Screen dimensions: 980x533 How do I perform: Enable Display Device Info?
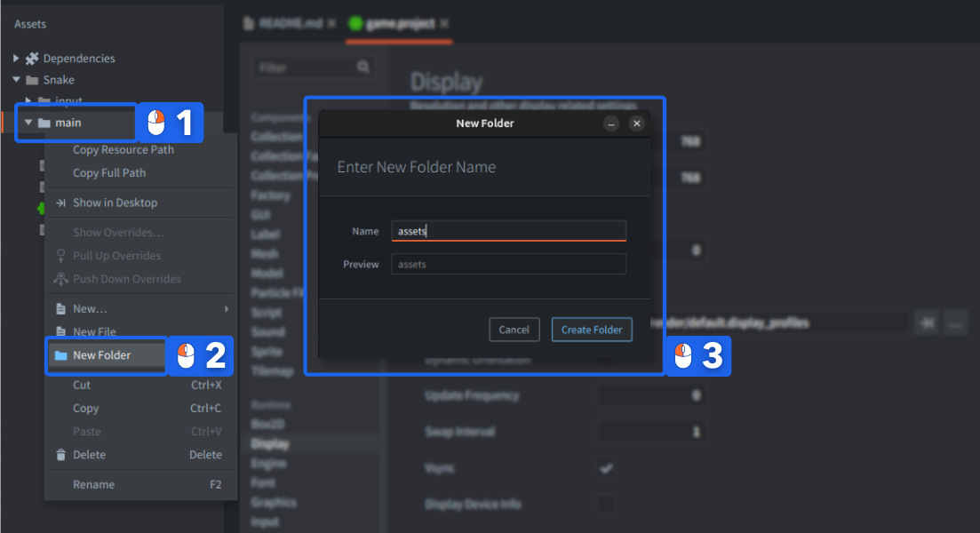[607, 504]
